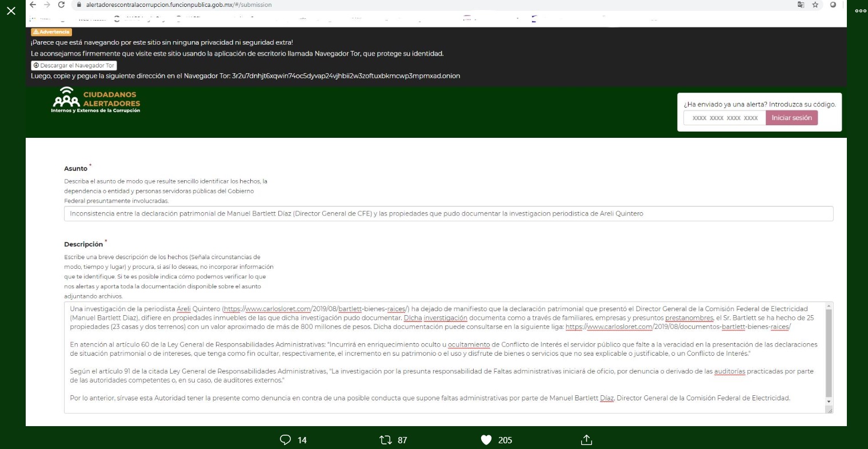Focus the alert code input field
The width and height of the screenshot is (868, 449).
tap(725, 118)
